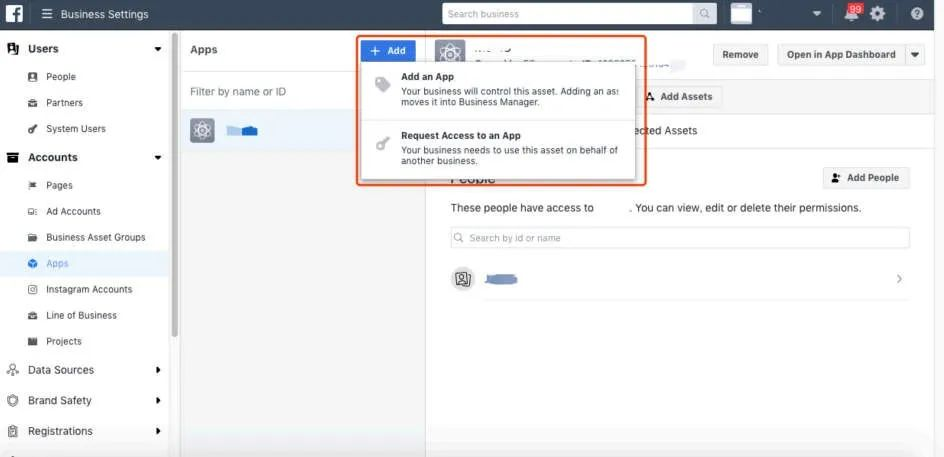Focus the Search by id or name field
Screen dimensions: 944x457
coord(680,238)
